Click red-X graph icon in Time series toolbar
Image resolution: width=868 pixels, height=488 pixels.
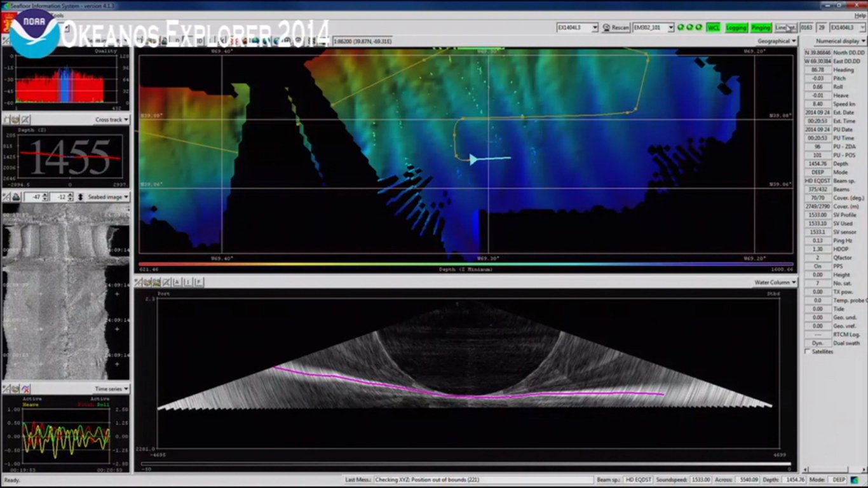(x=25, y=389)
